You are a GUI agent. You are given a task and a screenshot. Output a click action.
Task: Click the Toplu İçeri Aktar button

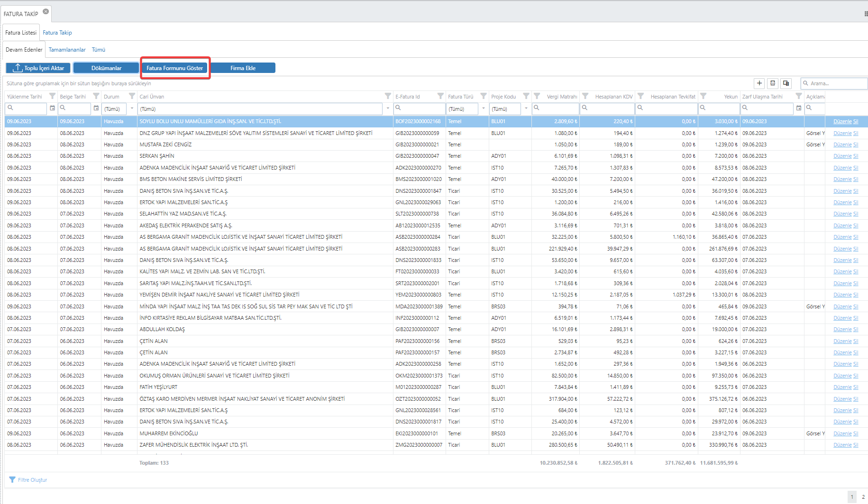38,68
